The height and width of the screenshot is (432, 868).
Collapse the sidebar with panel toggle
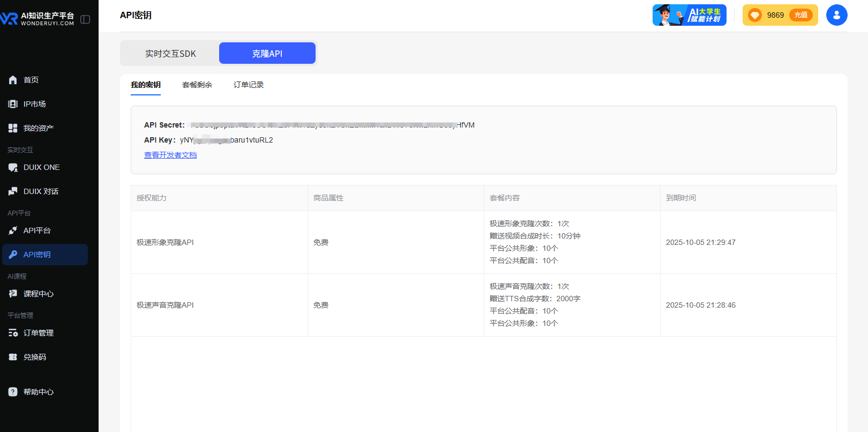click(85, 19)
